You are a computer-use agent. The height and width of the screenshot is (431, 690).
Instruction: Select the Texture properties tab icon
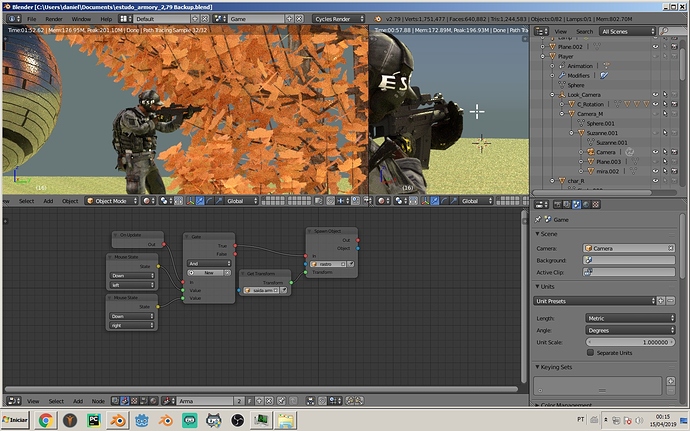tap(596, 205)
